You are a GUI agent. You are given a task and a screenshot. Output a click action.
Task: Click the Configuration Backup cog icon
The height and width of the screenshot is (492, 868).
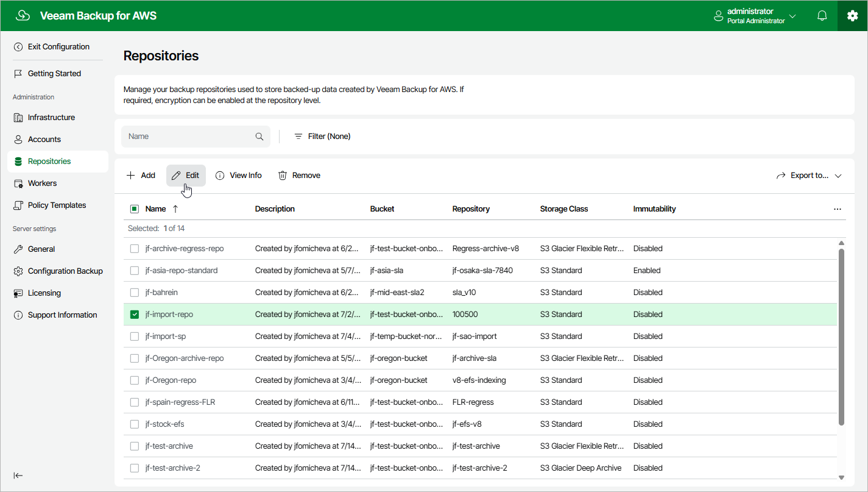18,271
